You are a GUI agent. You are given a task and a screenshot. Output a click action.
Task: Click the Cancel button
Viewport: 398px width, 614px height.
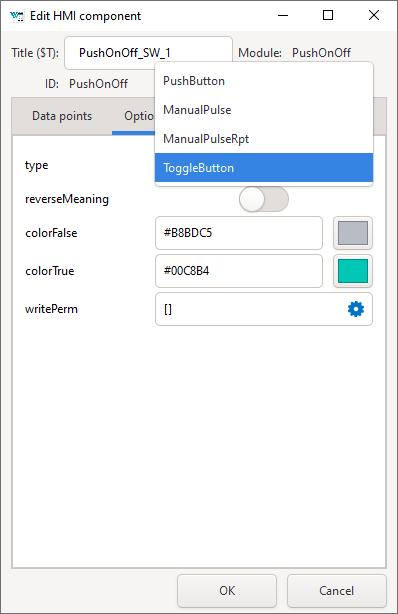pyautogui.click(x=336, y=591)
